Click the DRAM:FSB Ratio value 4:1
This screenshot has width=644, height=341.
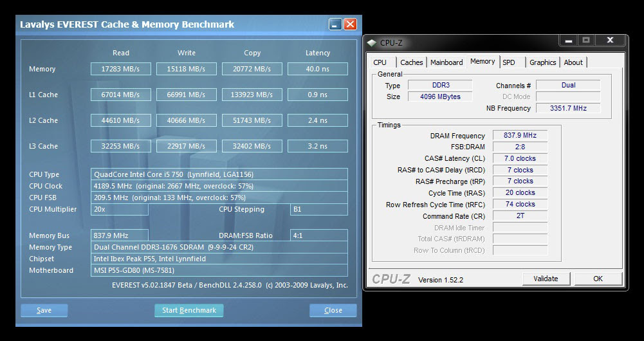click(x=319, y=235)
